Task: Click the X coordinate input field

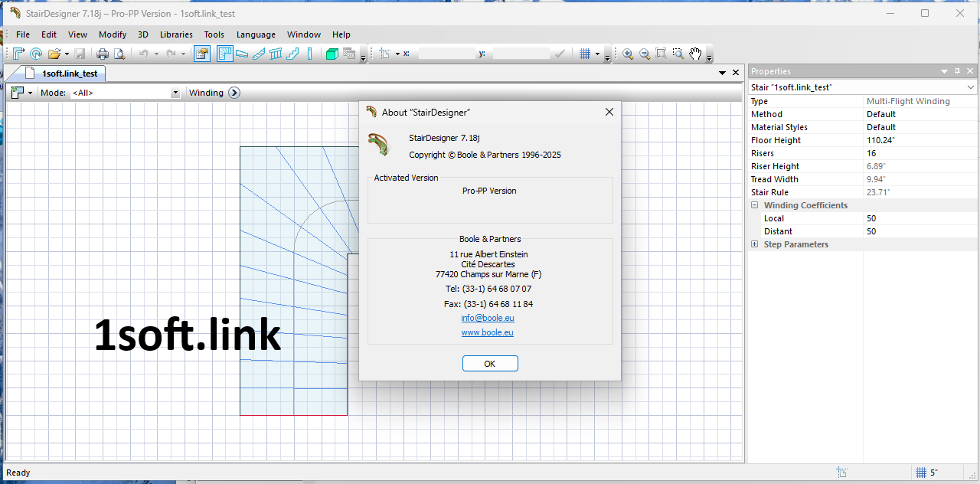Action: pos(446,54)
